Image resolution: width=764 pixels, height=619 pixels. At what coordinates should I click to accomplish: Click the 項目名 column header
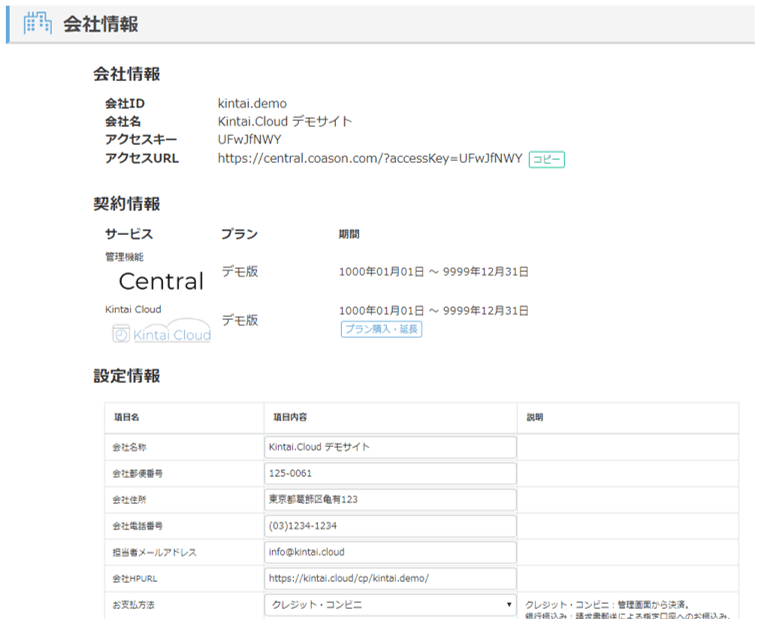(128, 417)
